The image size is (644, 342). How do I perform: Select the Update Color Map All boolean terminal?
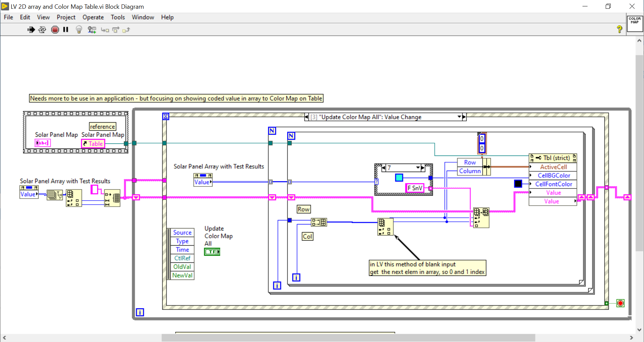point(212,252)
